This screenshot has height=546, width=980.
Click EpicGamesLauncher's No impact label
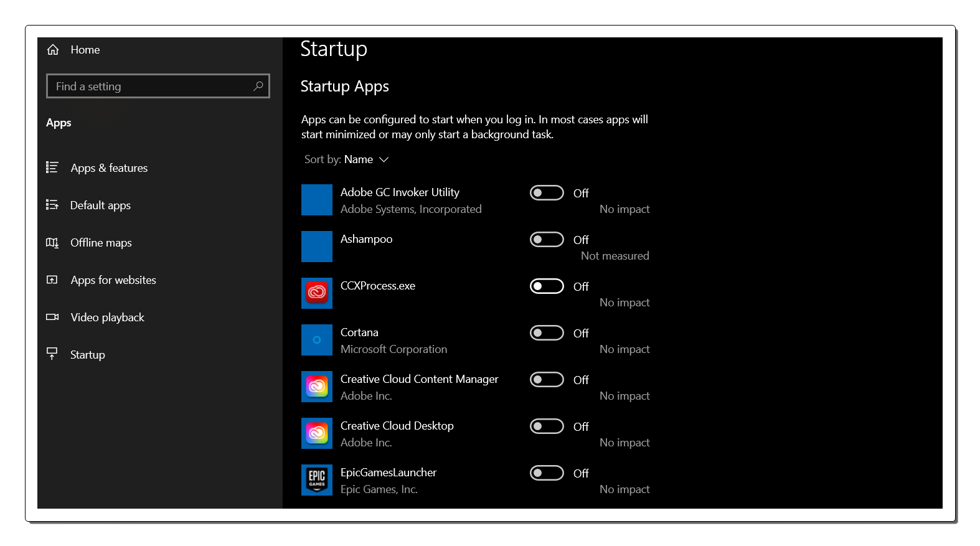pos(624,489)
